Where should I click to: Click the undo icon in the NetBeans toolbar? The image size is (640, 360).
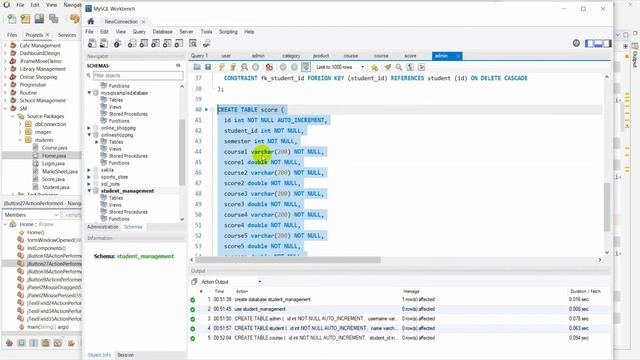75,18
